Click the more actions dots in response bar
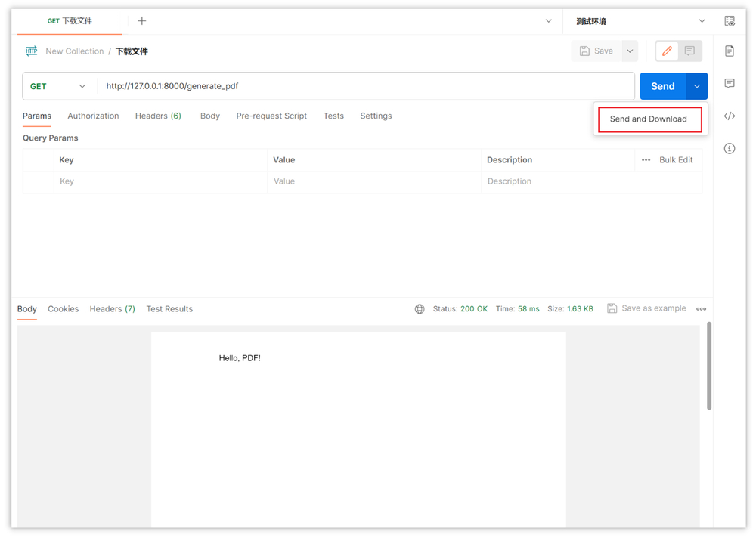756x538 pixels. (701, 308)
